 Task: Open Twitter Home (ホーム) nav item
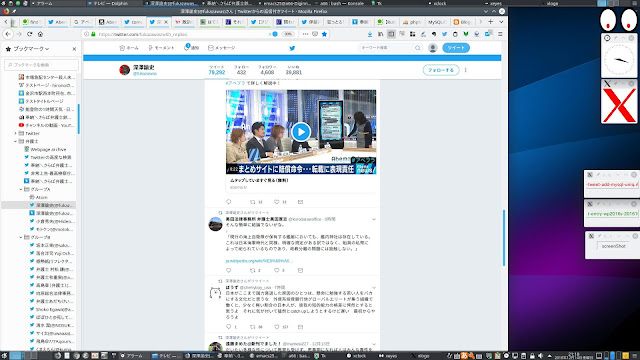click(129, 48)
